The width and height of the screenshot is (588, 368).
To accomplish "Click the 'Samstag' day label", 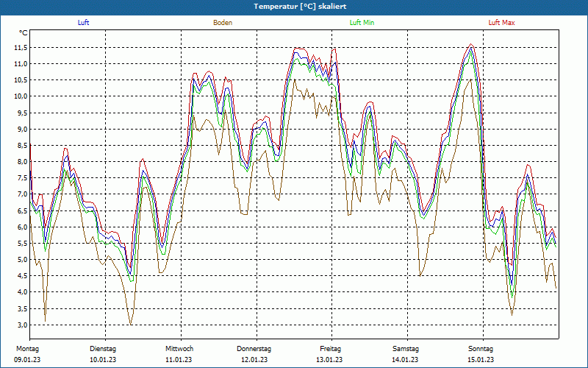I will [x=406, y=349].
